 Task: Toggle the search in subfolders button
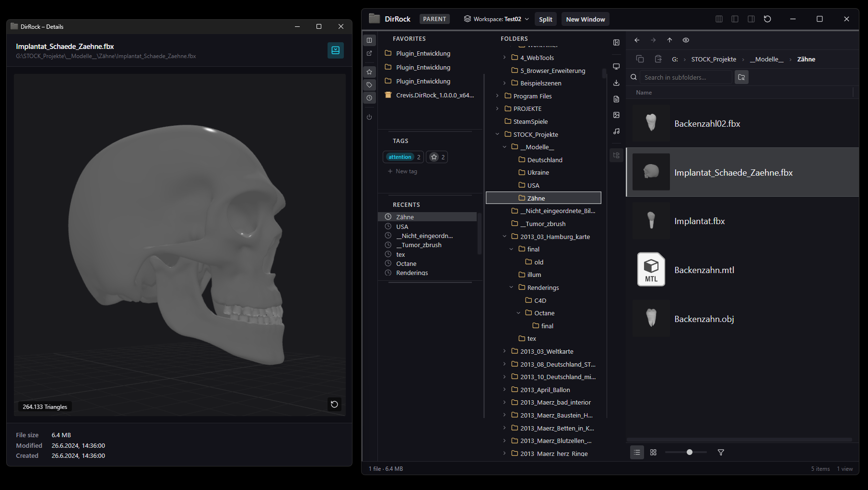click(x=741, y=77)
